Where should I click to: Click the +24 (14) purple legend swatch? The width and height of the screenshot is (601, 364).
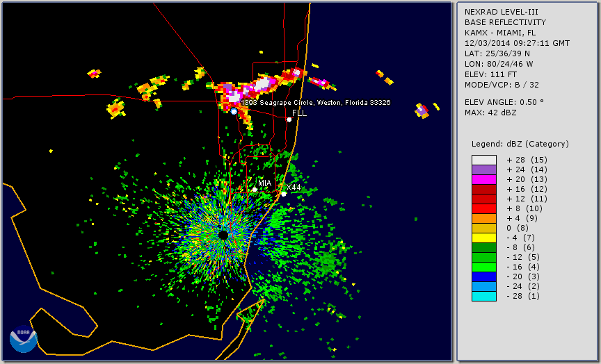click(484, 170)
